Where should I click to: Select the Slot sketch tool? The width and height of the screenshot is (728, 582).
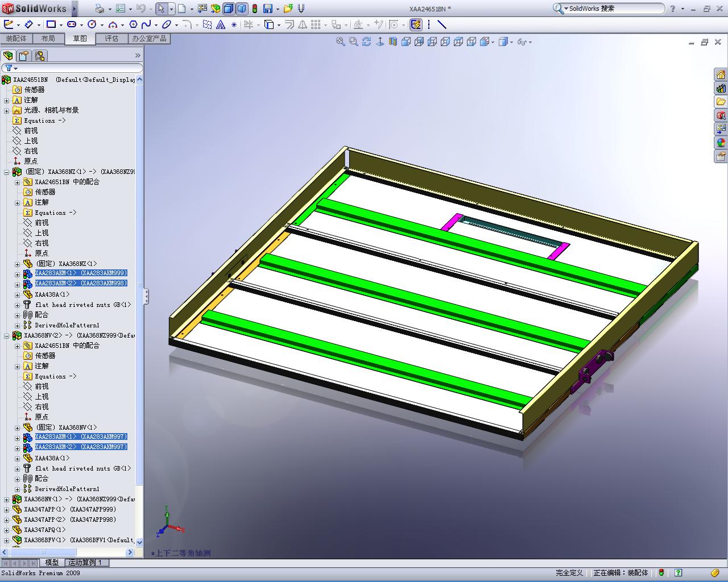(x=72, y=24)
